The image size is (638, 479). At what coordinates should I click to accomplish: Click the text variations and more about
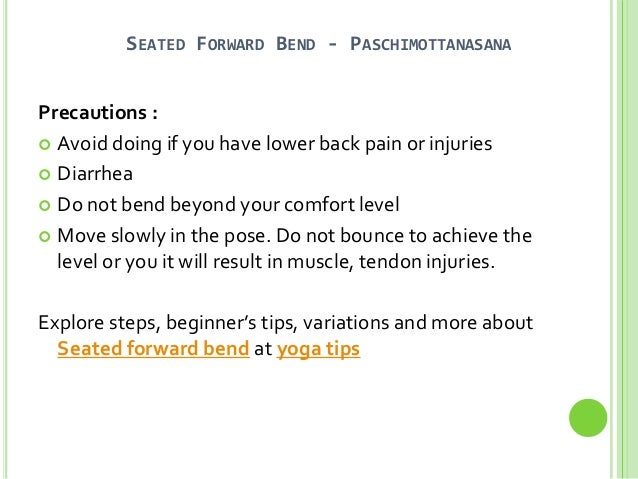click(418, 323)
